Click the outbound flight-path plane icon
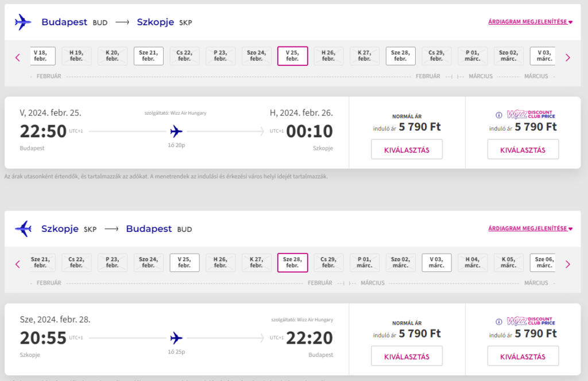This screenshot has height=381, width=588. coord(176,131)
